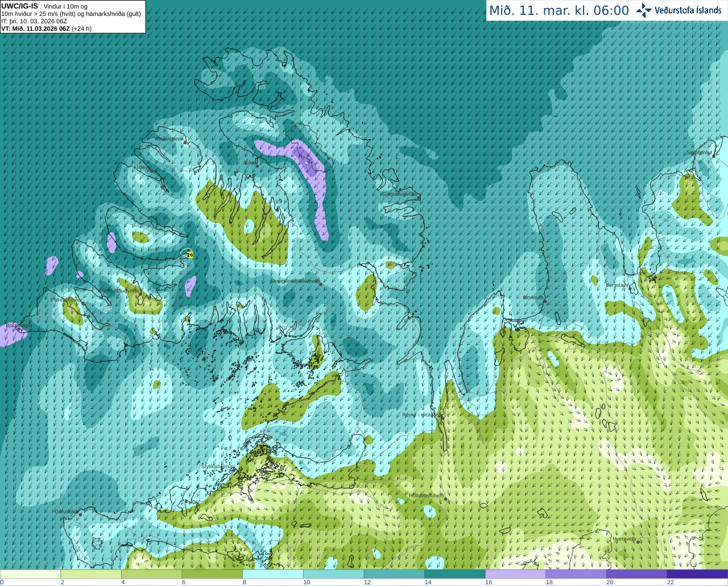Click the 2–4 m/s legend swatch
The width and height of the screenshot is (728, 586).
click(x=91, y=574)
